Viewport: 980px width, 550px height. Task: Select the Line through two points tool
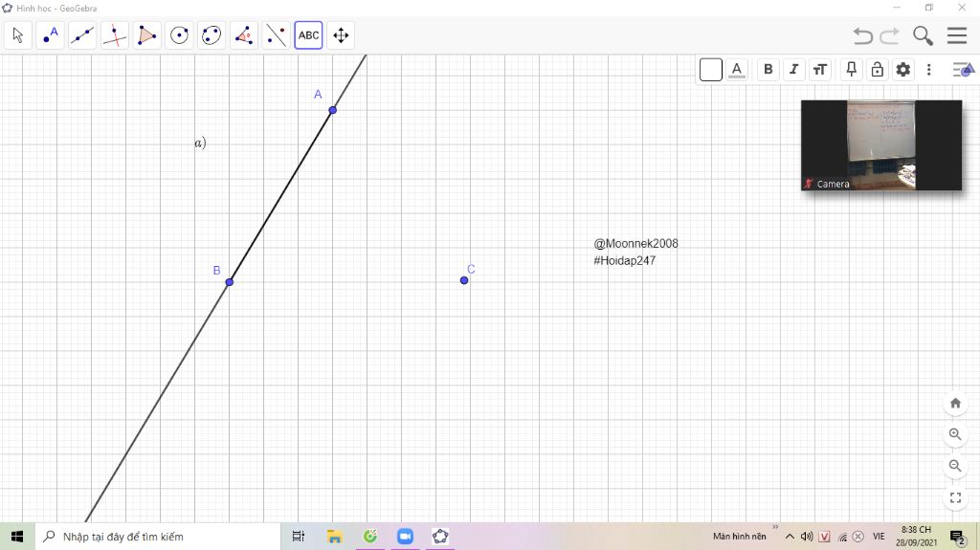[82, 35]
